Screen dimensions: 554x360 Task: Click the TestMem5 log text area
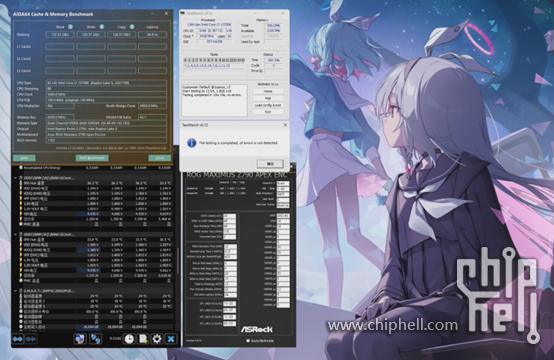click(x=214, y=100)
